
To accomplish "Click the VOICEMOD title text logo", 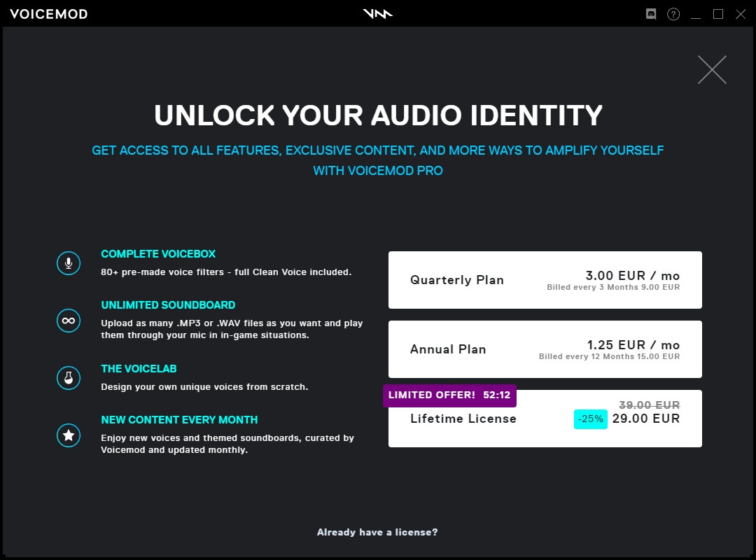I will pos(49,14).
